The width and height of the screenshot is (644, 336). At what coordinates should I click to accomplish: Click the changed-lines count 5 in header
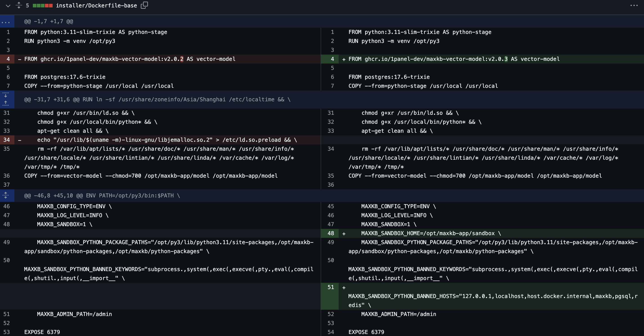point(27,5)
